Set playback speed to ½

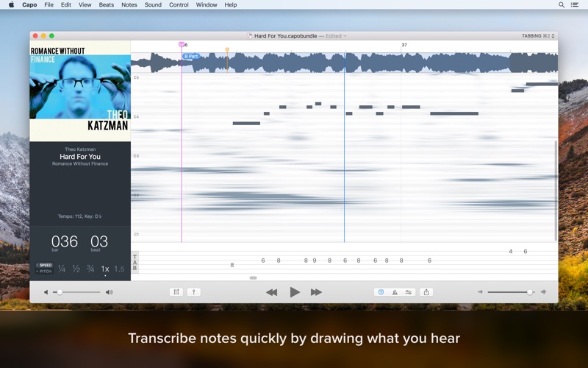point(76,269)
